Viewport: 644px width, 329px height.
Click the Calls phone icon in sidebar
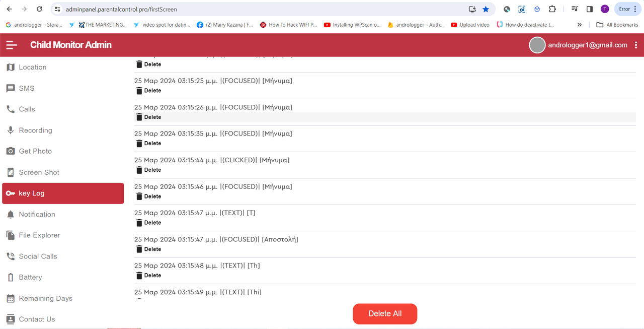[11, 109]
